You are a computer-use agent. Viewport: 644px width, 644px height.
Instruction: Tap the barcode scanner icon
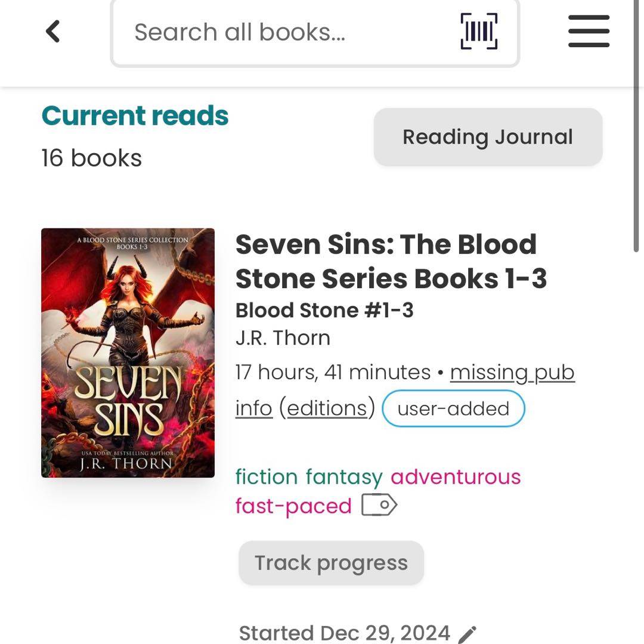point(479,31)
